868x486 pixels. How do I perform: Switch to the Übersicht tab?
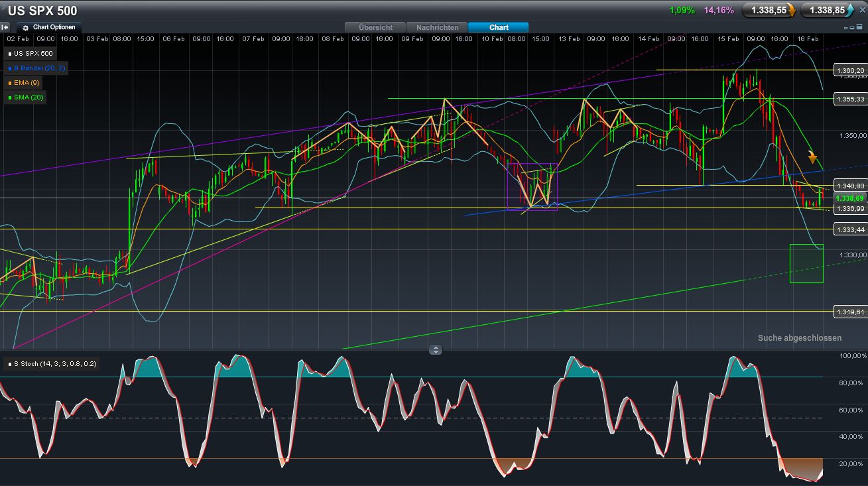(375, 27)
